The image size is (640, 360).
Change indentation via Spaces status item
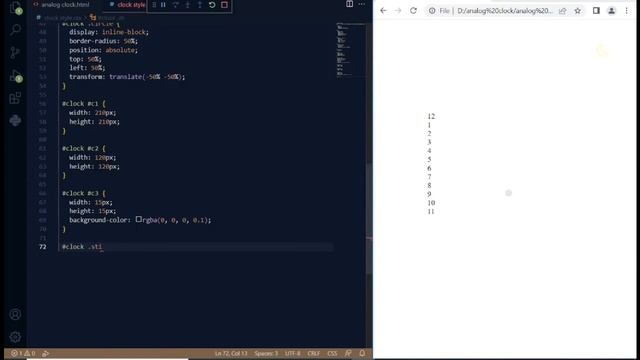pyautogui.click(x=266, y=353)
